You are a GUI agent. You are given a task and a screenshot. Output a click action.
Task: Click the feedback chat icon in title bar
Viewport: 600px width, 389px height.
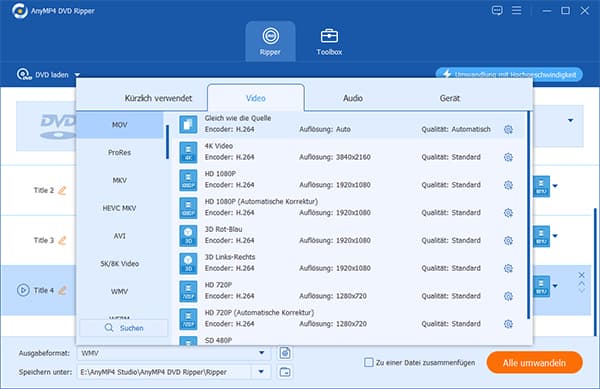(497, 10)
